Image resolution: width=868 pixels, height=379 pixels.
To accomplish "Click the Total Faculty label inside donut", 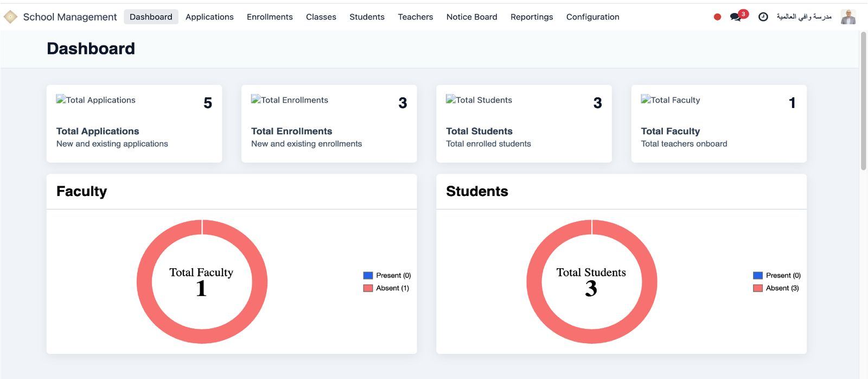I will (x=201, y=273).
